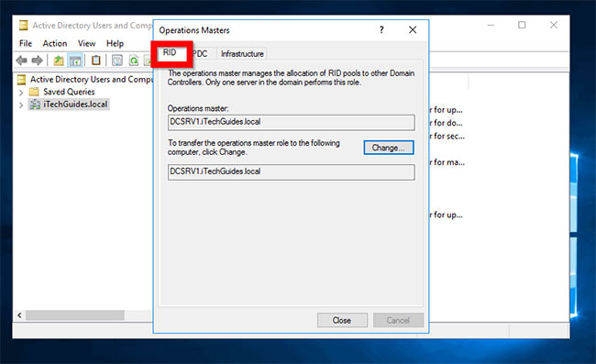Click the clipboard toolbar icon
Viewport: 596px width, 364px height.
(96, 60)
